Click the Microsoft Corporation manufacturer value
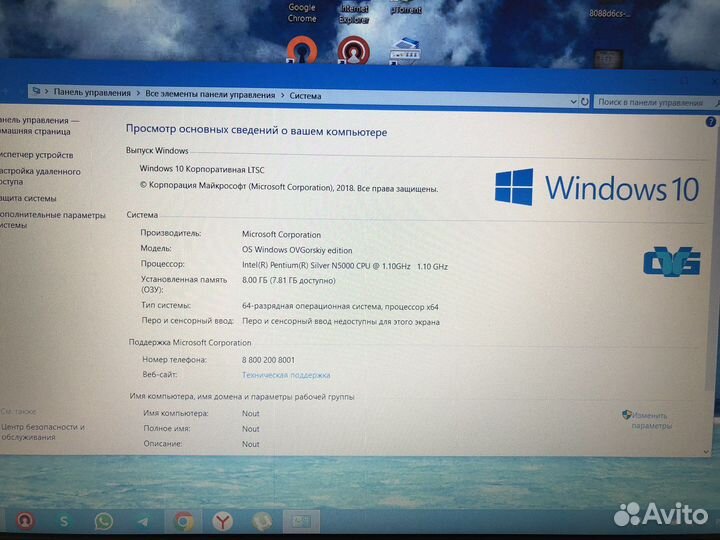The width and height of the screenshot is (720, 540). (281, 235)
